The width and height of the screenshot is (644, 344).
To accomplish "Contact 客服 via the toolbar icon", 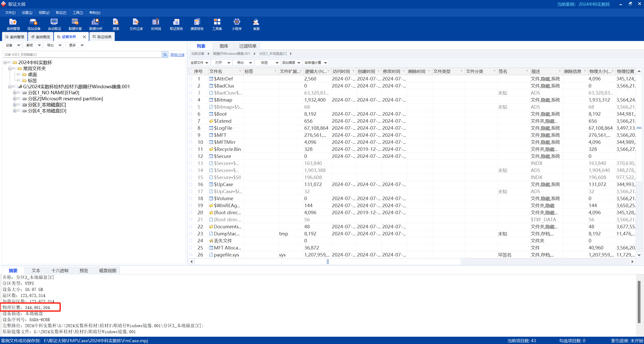I will [x=256, y=24].
